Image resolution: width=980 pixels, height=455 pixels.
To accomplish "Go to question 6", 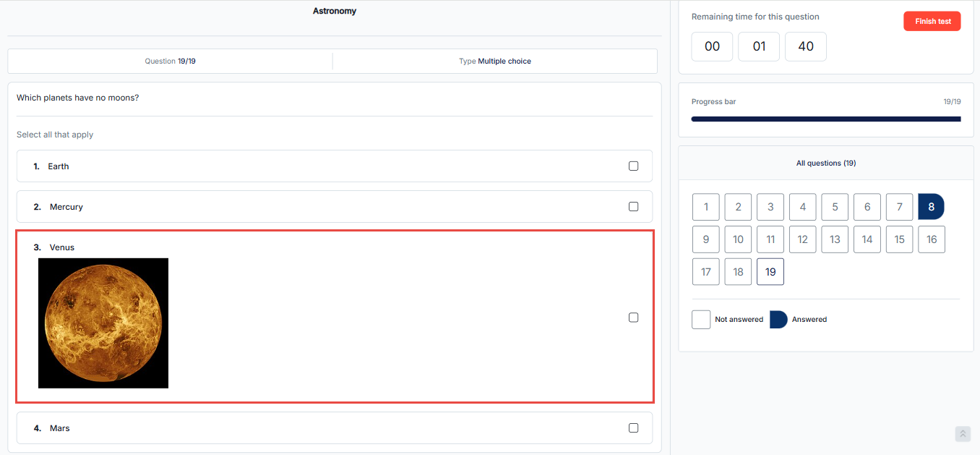I will tap(867, 207).
